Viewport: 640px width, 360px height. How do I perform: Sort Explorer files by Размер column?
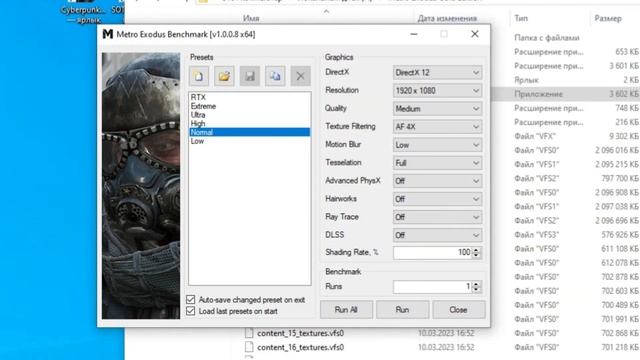click(x=608, y=18)
